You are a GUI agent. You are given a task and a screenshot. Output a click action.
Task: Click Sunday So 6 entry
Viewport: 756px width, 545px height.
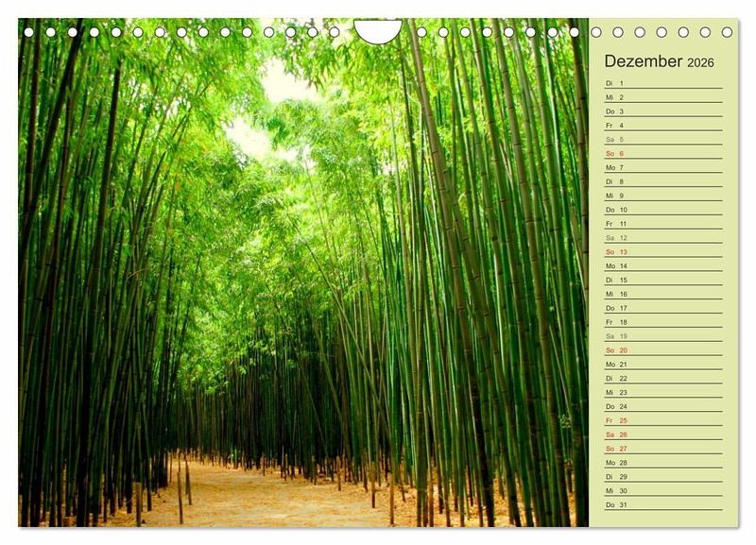[615, 153]
